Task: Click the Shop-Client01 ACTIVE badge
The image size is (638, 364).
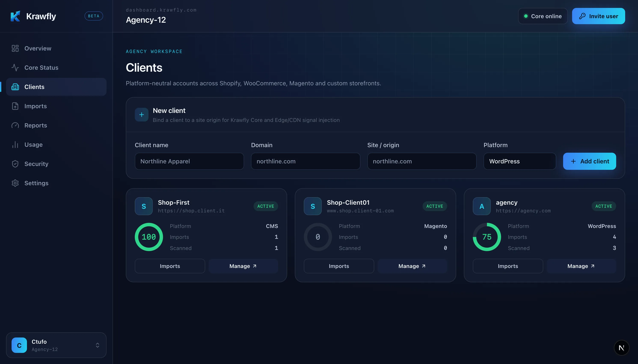Action: click(435, 206)
